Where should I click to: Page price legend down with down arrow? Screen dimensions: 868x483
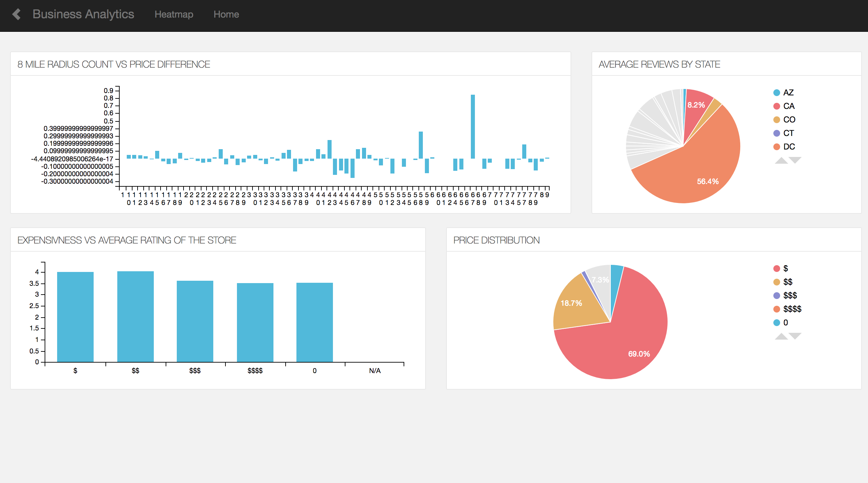pos(795,336)
